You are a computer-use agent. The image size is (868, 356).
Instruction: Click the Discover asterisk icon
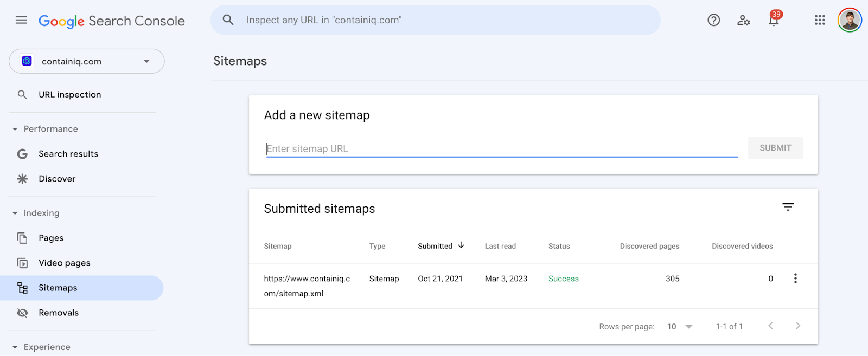pos(22,179)
